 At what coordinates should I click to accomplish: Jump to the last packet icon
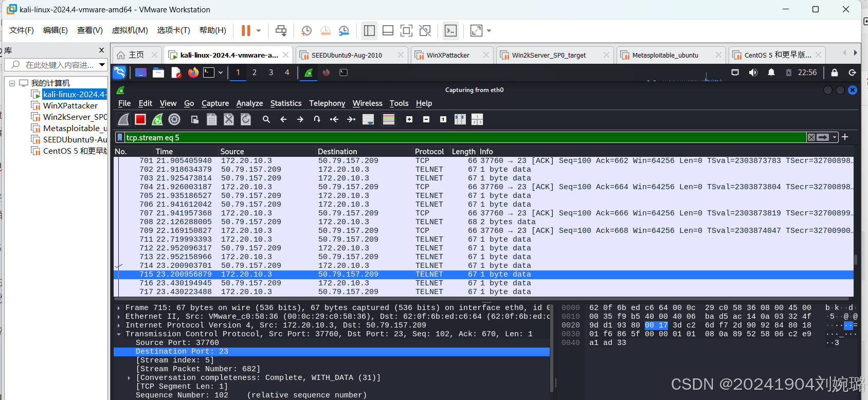coord(351,119)
